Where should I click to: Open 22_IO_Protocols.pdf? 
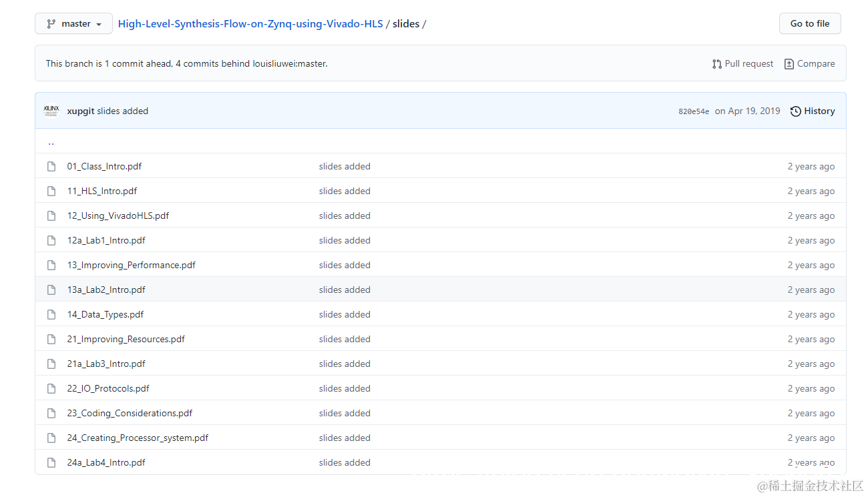tap(108, 388)
